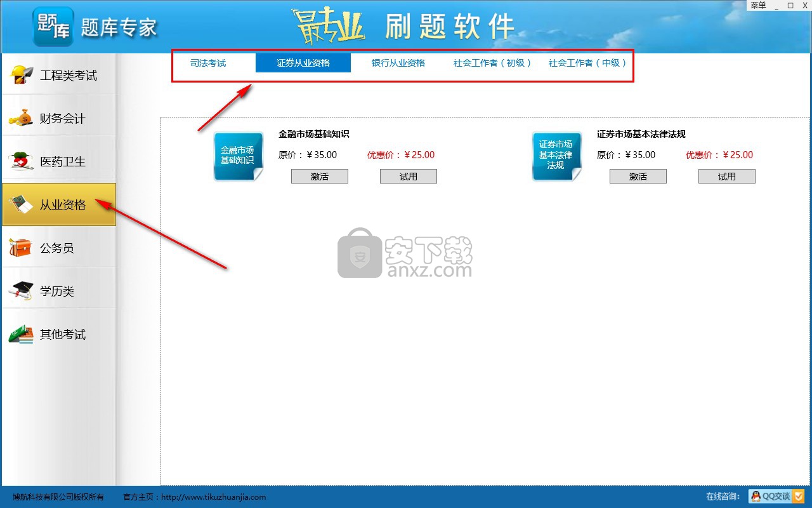
Task: Select 财务会计 category
Action: point(59,118)
